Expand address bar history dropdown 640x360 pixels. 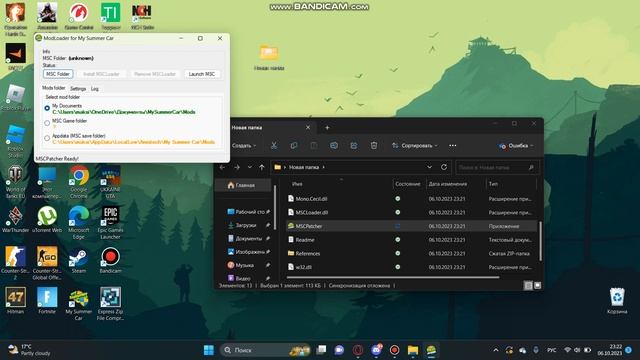(x=429, y=167)
